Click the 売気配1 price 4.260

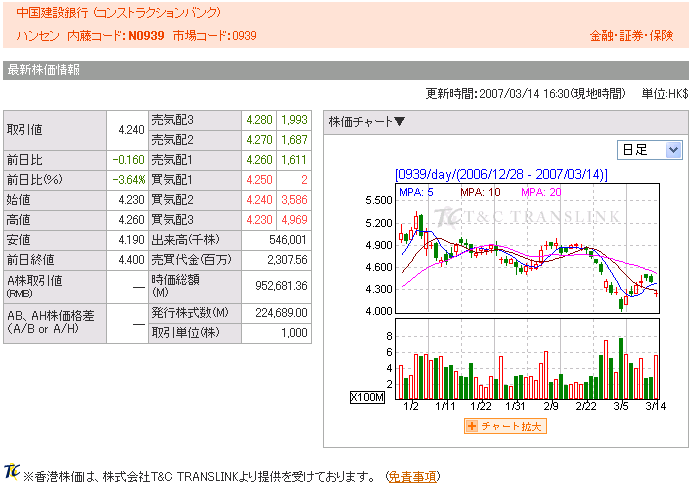tap(259, 160)
